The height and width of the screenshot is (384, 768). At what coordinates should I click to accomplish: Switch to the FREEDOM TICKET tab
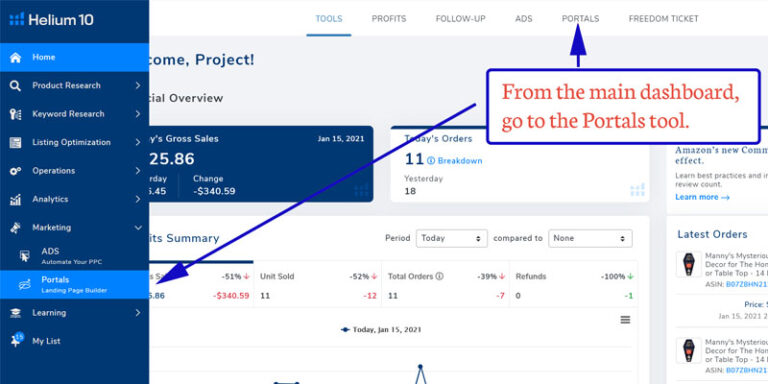(x=664, y=19)
